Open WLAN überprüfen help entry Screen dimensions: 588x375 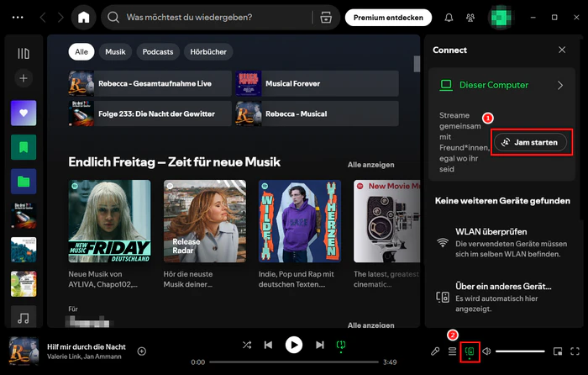tap(501, 242)
